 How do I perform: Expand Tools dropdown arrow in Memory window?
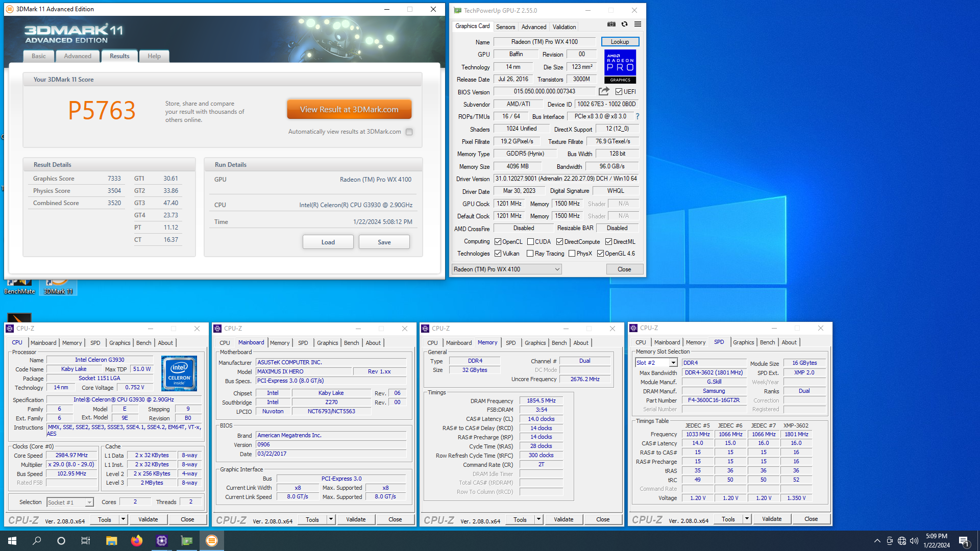click(x=538, y=519)
